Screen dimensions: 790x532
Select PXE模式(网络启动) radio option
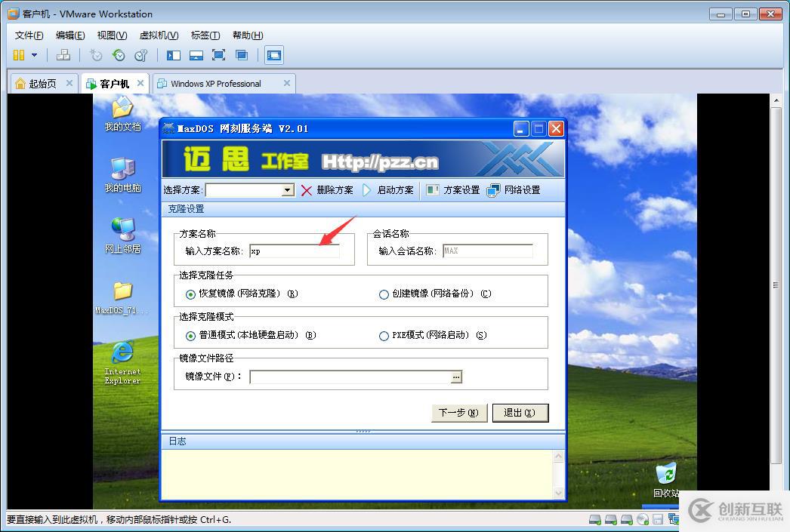pos(433,335)
